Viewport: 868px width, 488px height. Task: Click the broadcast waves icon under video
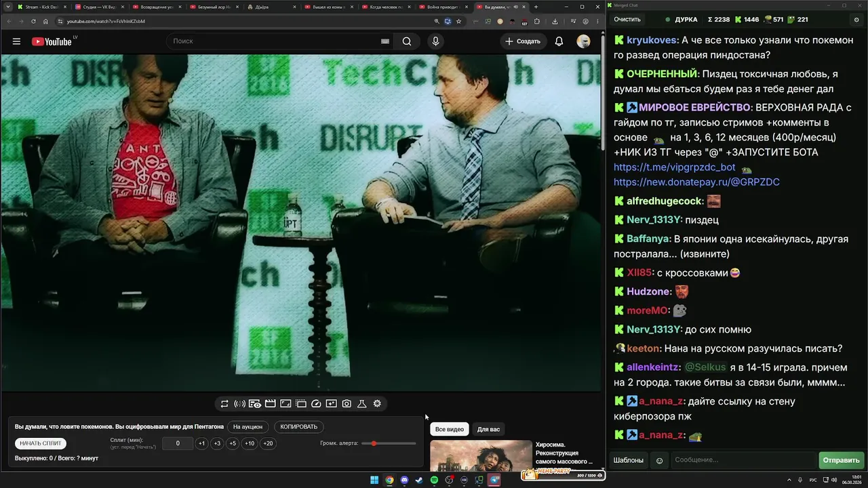tap(239, 404)
